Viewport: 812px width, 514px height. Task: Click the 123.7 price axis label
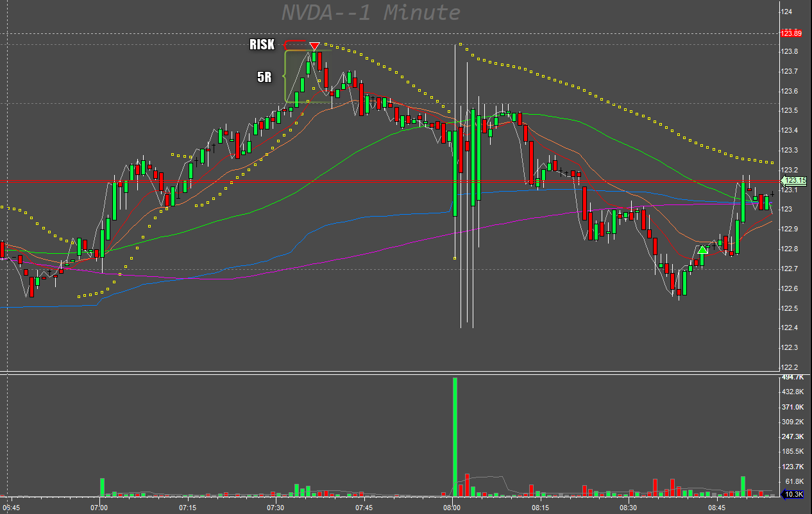pos(790,71)
